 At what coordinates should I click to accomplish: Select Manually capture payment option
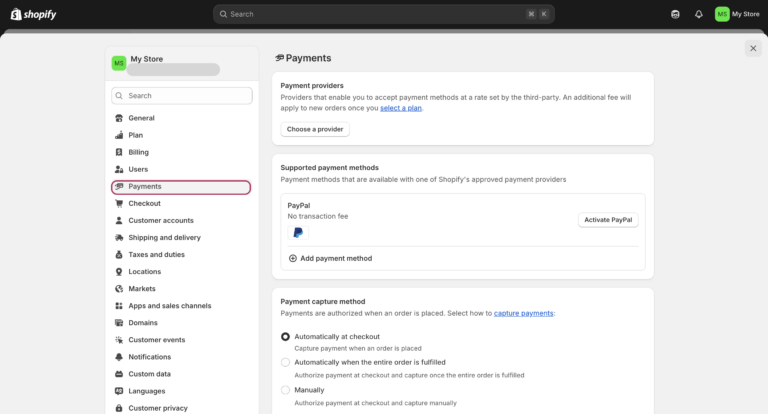coord(286,390)
